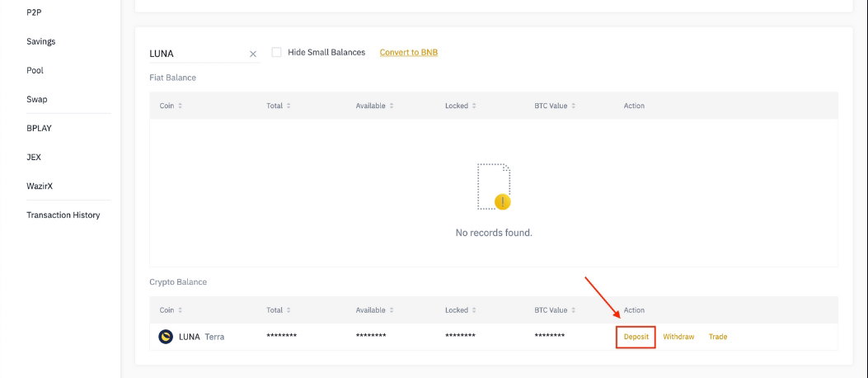Click Trade for LUNA
The height and width of the screenshot is (378, 868).
717,337
